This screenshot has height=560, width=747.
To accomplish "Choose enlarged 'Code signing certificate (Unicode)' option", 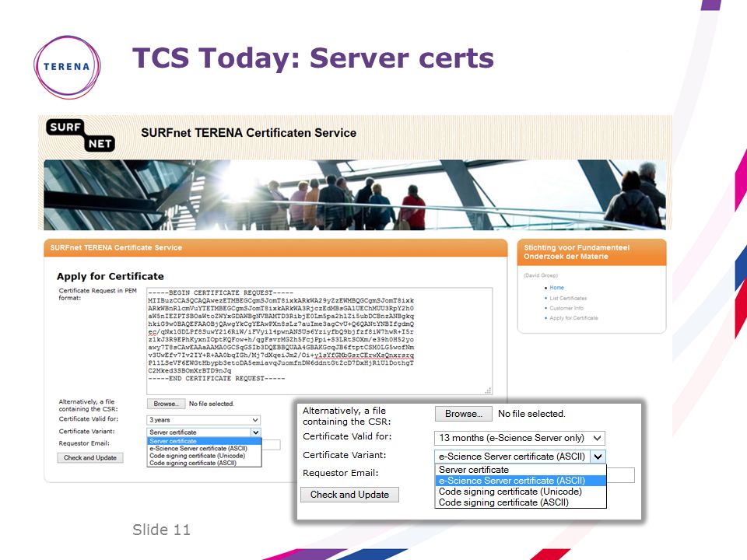I will click(521, 492).
